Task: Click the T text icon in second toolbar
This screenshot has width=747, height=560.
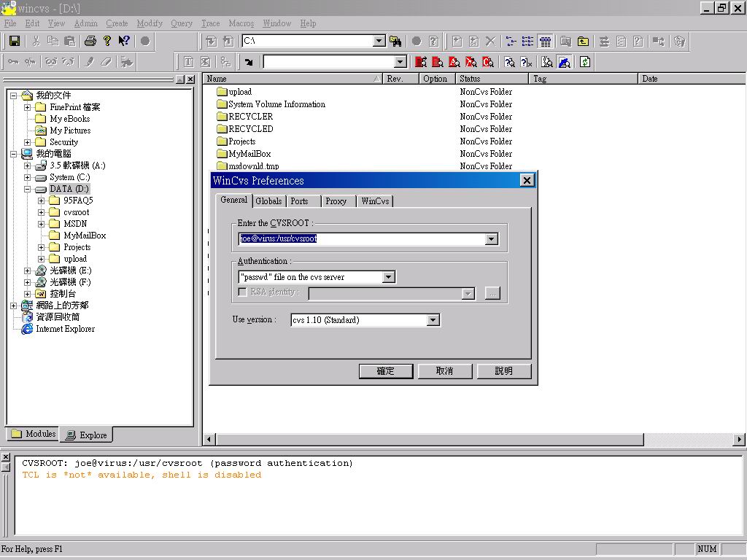Action: tap(189, 62)
